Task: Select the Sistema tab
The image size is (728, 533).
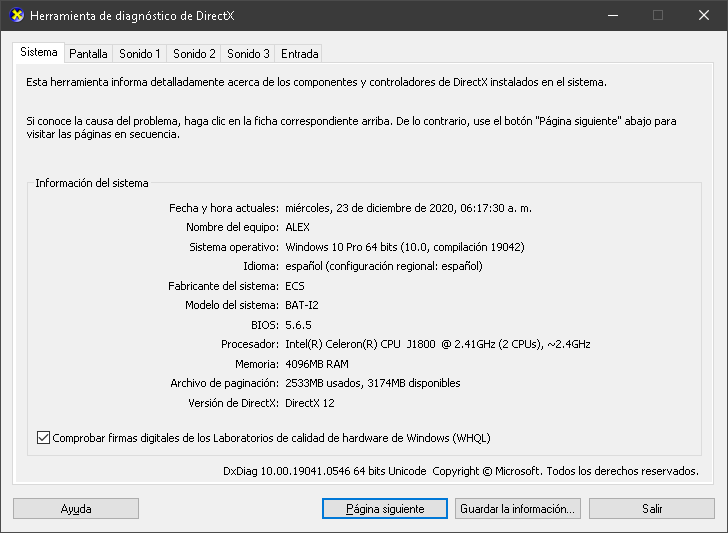Action: coord(39,53)
